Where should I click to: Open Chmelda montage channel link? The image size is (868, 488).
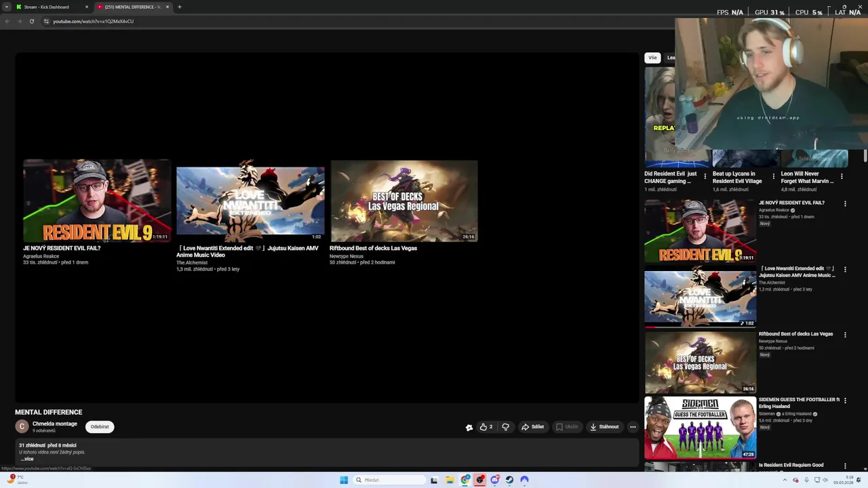point(55,424)
